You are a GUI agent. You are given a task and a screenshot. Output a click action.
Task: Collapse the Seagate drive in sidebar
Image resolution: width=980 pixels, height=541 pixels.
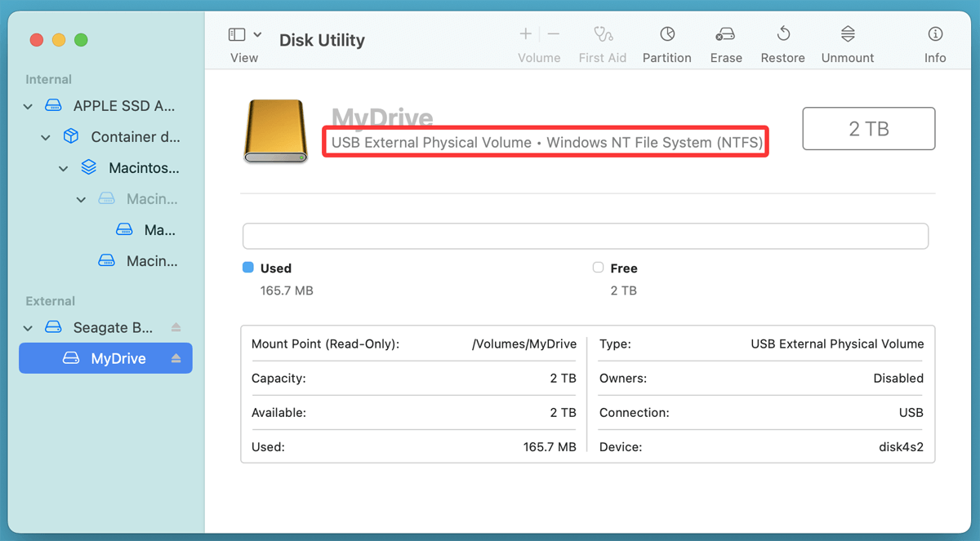27,326
